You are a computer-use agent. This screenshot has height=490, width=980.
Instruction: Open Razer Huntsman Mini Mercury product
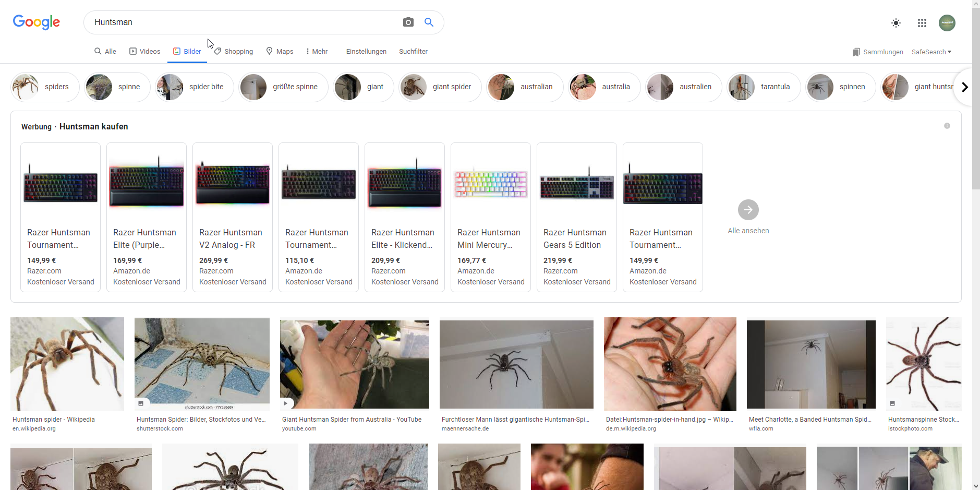pos(490,217)
